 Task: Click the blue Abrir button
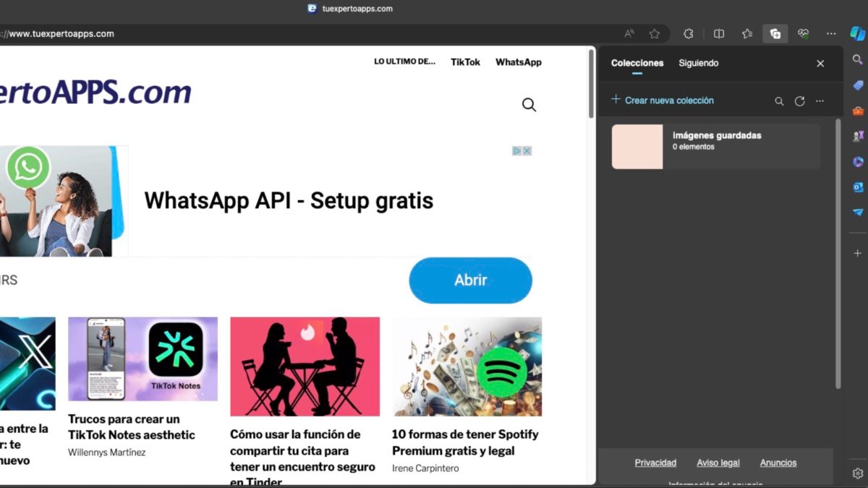point(471,281)
